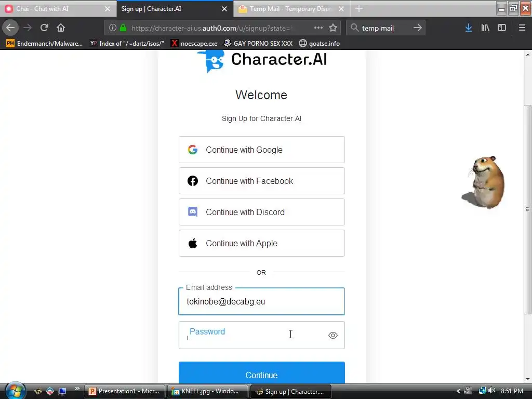This screenshot has height=399, width=532.
Task: Click the page vertical scrollbar thumb
Action: (527, 210)
